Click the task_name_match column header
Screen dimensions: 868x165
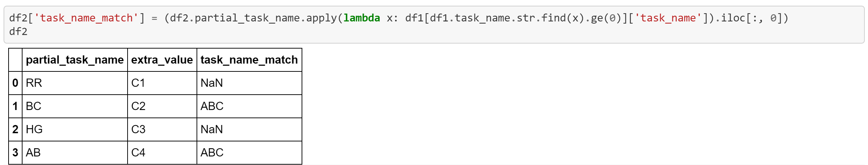tap(249, 60)
